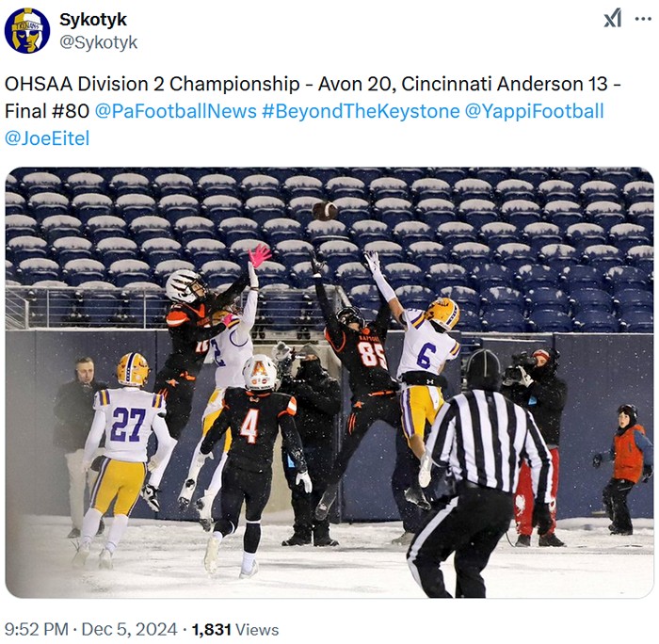Click player number 27 in photo
Screen dimensions: 659x644
[x=123, y=456]
